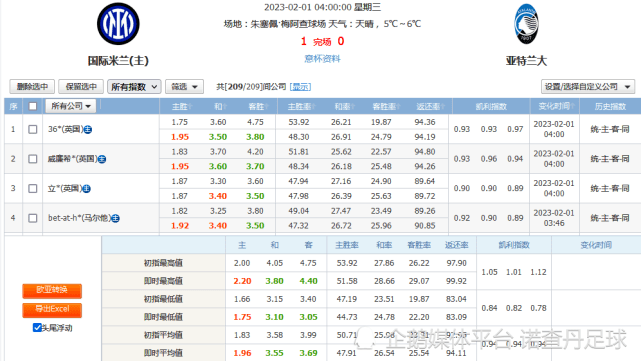
Task: Sort by 返还率 column header
Action: [x=430, y=107]
